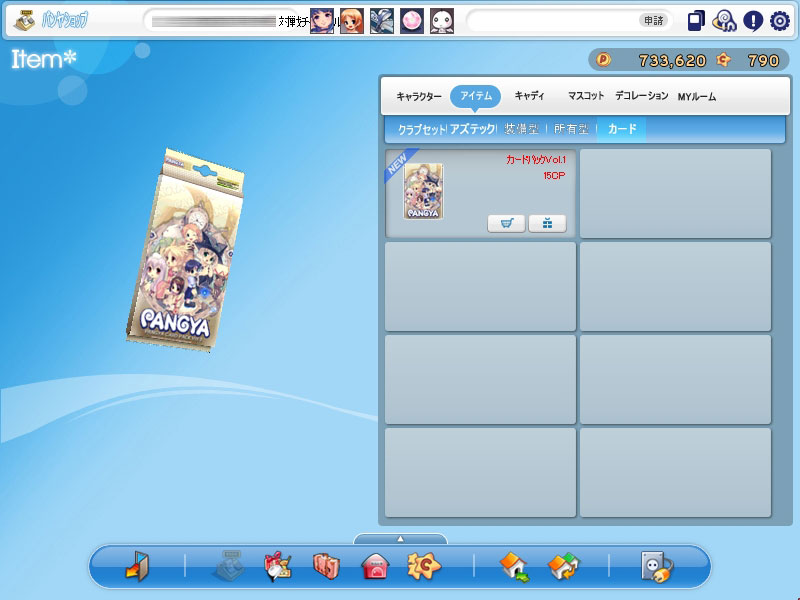Click the 790 cookie balance
The height and width of the screenshot is (600, 800).
[763, 61]
